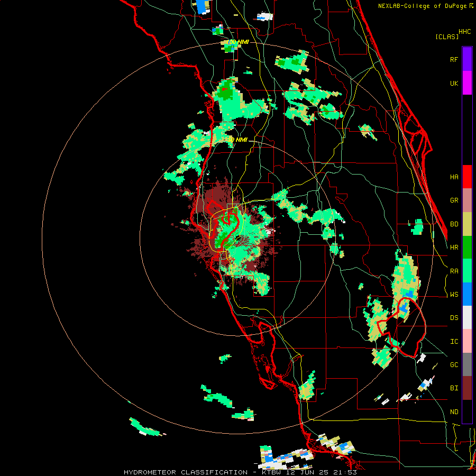Click the RF legend label
Image resolution: width=476 pixels, height=476 pixels.
(x=454, y=60)
